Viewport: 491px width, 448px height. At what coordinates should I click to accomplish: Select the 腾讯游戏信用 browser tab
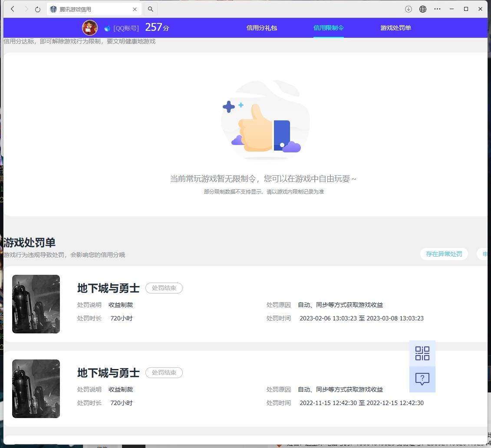(94, 9)
